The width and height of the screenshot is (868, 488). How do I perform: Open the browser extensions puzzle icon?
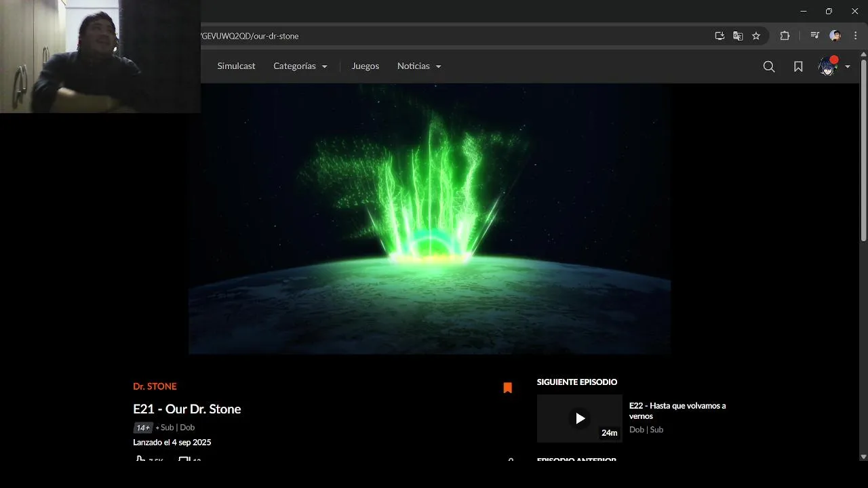point(785,36)
